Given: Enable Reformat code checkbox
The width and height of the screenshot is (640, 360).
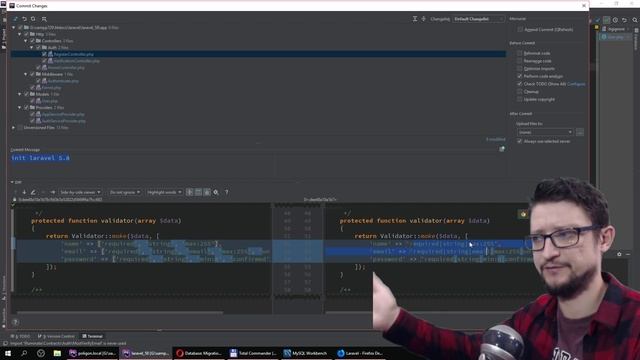Looking at the screenshot, I should tap(520, 53).
